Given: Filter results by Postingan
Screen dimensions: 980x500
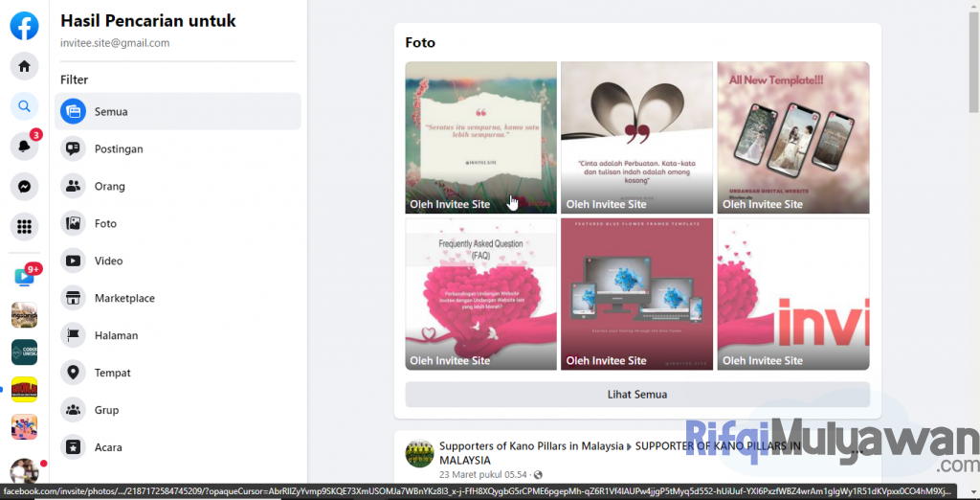Looking at the screenshot, I should 119,148.
